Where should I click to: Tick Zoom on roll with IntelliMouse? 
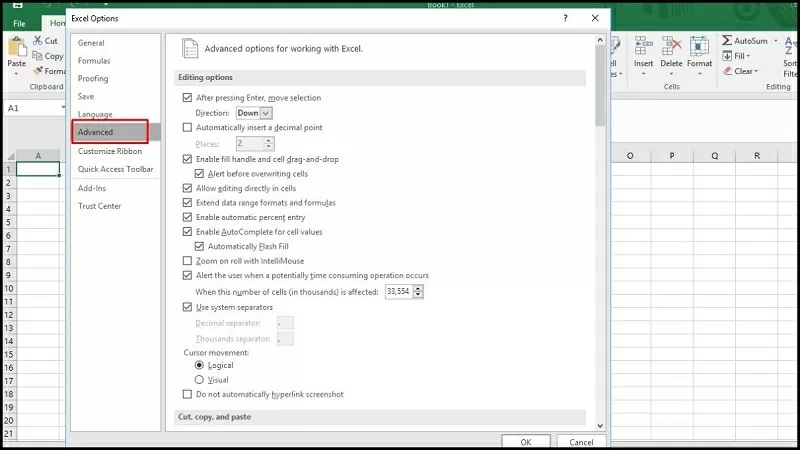pos(187,261)
